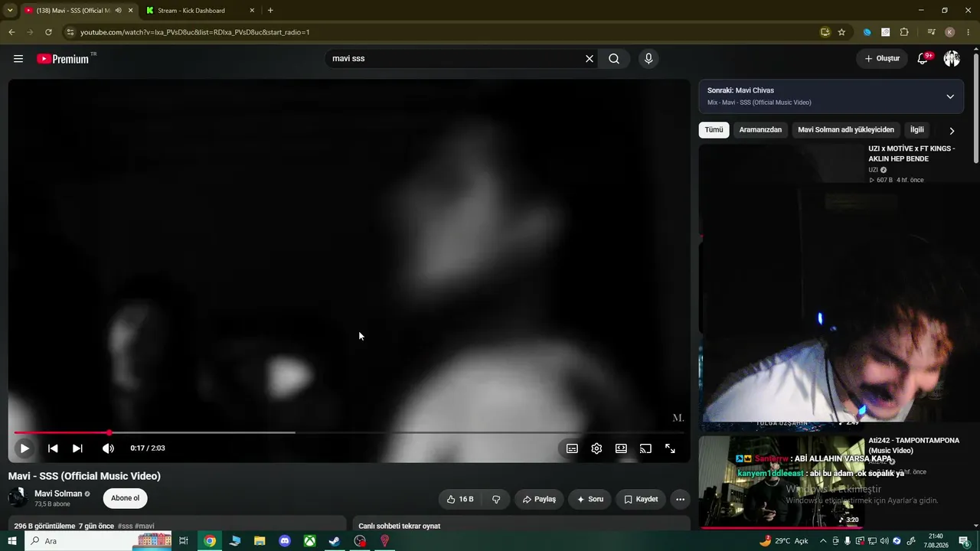Viewport: 980px width, 551px height.
Task: Open the Ati242 TAMPONTAMPONA video thumbnail
Action: [x=781, y=482]
